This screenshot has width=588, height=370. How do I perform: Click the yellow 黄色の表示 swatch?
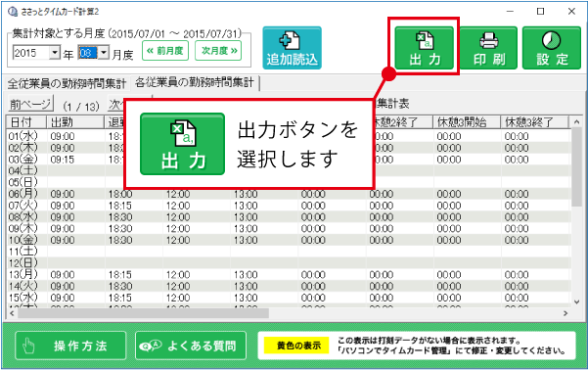coord(296,346)
